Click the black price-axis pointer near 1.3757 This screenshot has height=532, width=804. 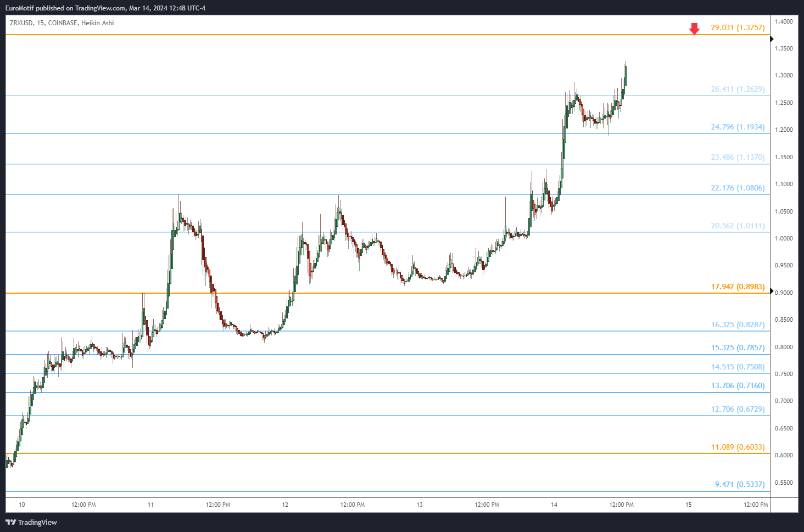(x=772, y=39)
